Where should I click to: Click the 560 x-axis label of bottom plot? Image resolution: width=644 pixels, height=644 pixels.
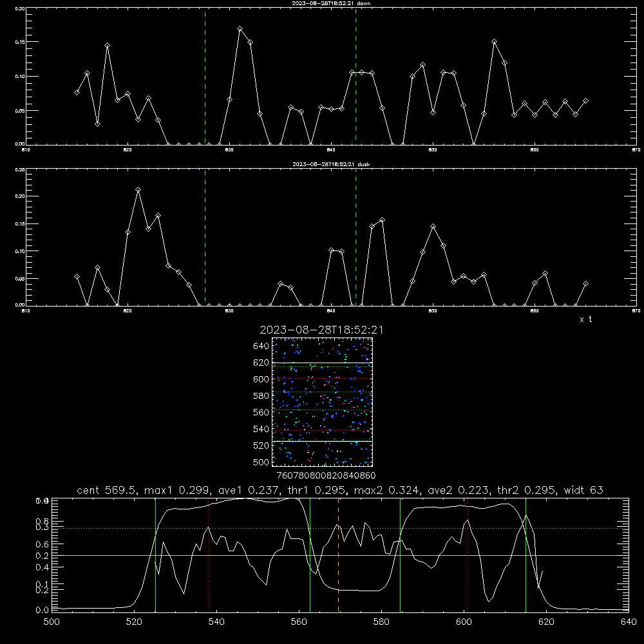point(299,622)
